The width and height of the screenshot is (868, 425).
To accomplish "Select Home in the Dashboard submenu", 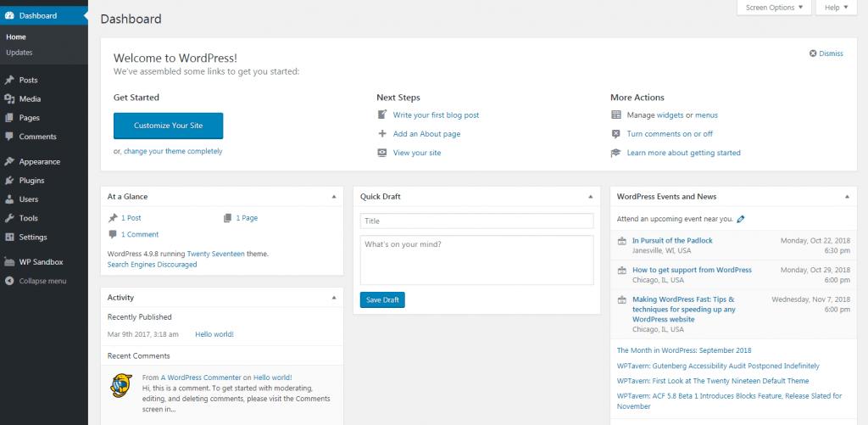I will tap(16, 37).
